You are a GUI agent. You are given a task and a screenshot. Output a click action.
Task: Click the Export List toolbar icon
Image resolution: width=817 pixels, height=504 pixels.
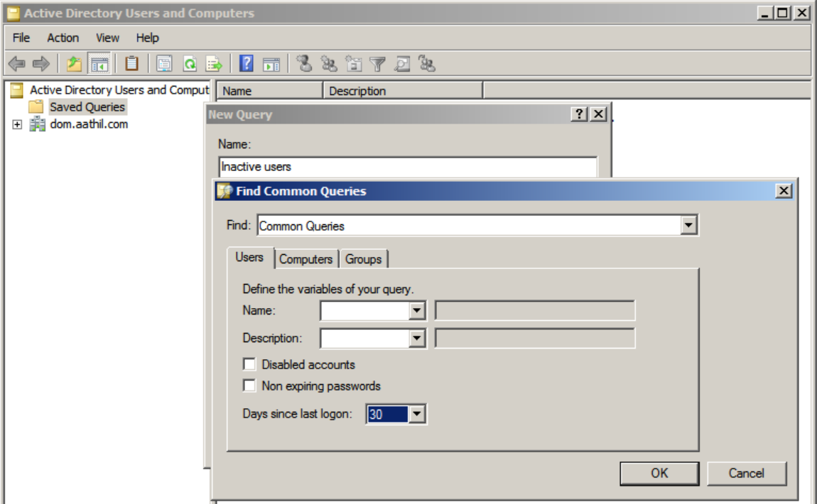click(x=214, y=64)
